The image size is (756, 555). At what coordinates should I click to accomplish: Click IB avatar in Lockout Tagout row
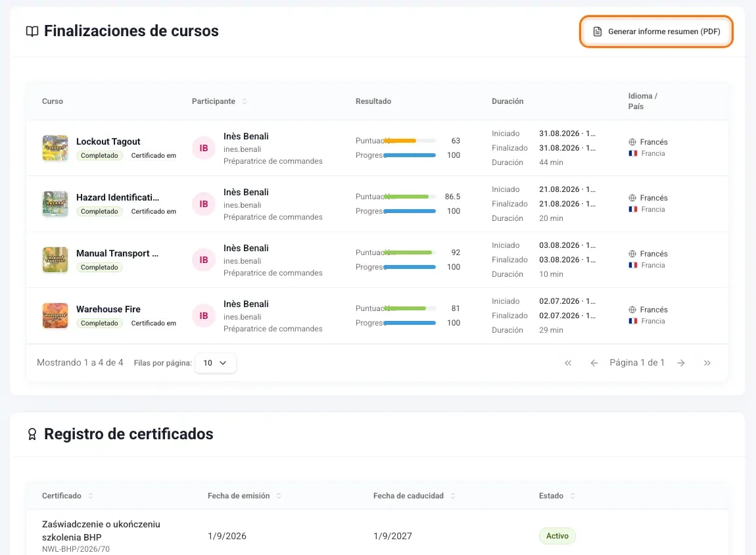pos(204,148)
